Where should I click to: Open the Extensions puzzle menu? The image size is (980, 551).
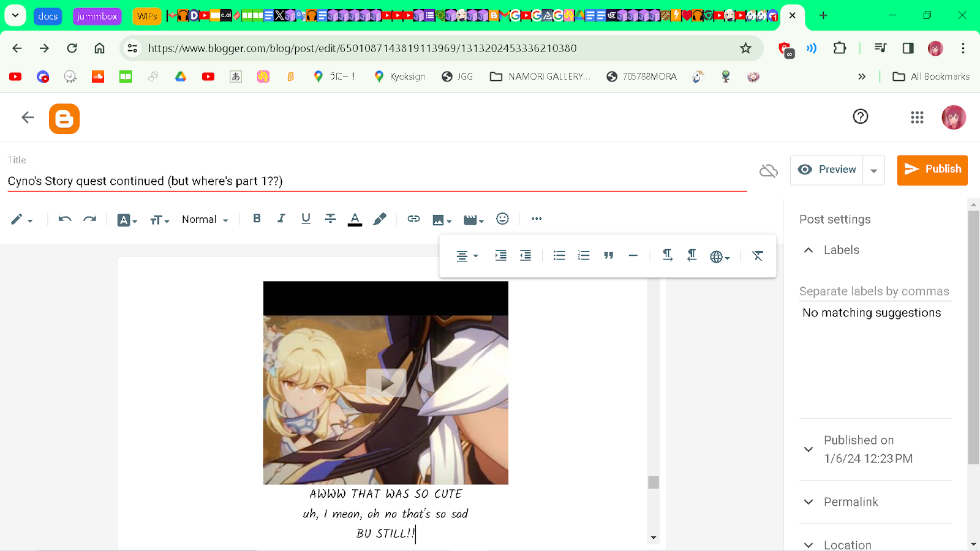coord(840,48)
